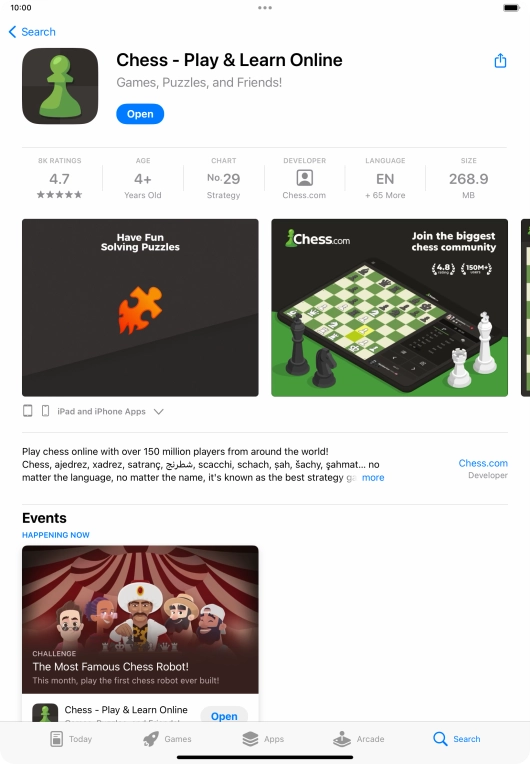This screenshot has height=764, width=530.
Task: Tap the iPhone device icon
Action: point(45,411)
